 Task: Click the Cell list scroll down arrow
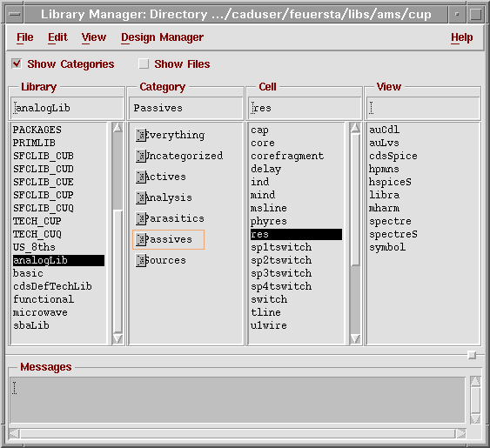355,339
